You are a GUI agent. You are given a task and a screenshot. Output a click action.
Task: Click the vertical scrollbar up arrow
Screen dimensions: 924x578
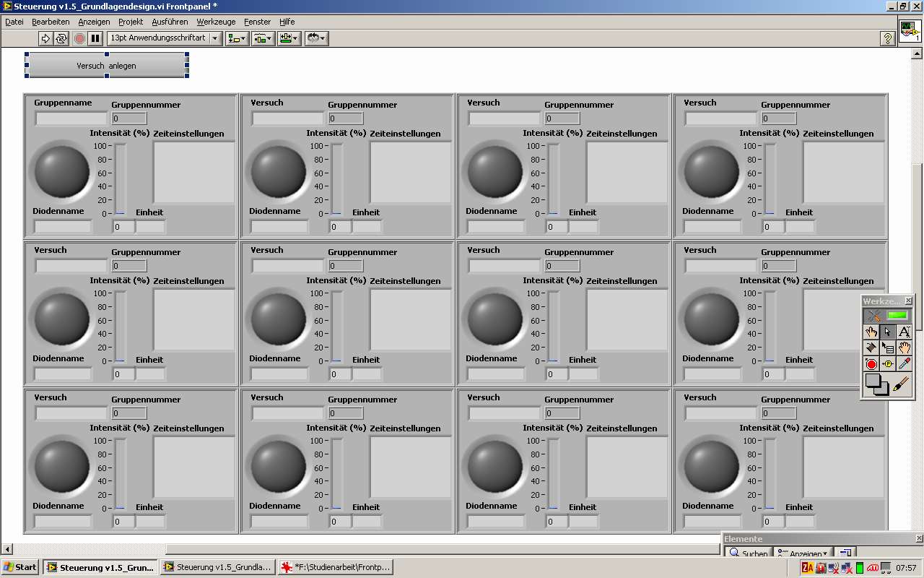click(x=917, y=53)
